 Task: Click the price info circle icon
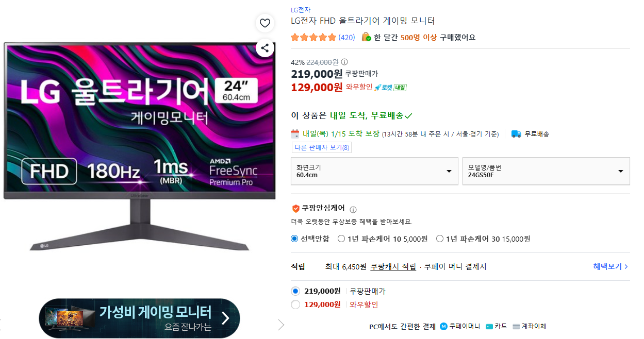(x=344, y=62)
